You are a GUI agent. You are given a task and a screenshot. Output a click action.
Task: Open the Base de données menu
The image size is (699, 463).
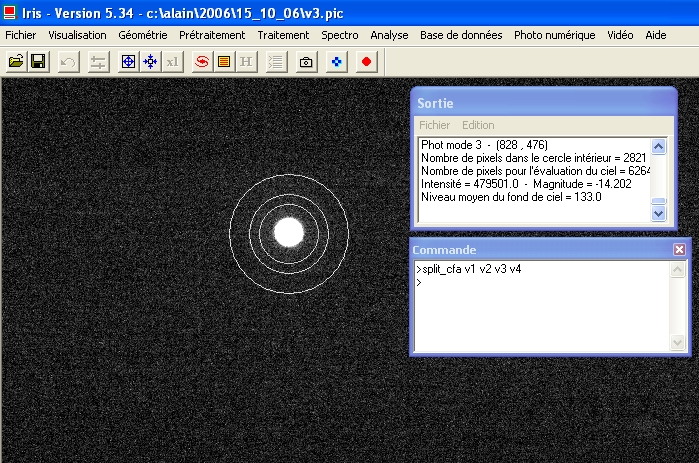(461, 35)
